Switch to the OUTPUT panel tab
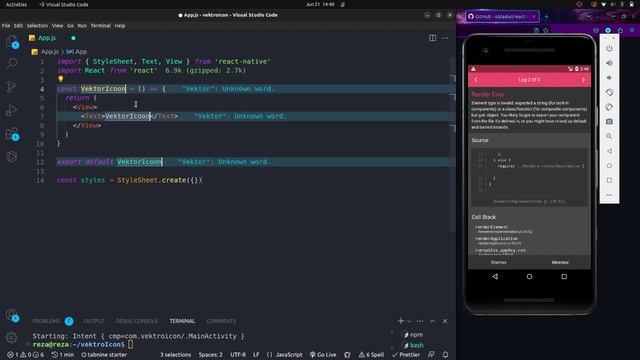The height and width of the screenshot is (360, 640). 94,321
